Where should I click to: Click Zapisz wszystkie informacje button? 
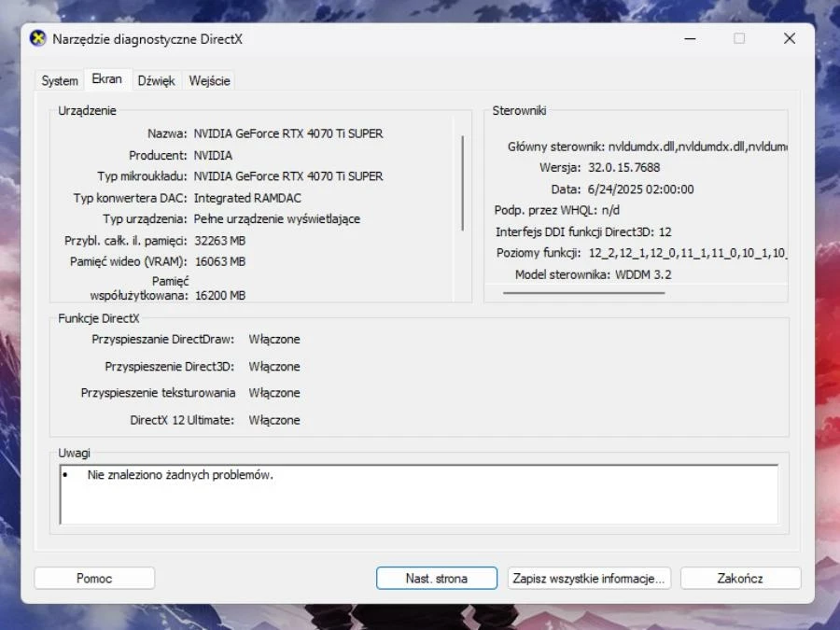[590, 579]
